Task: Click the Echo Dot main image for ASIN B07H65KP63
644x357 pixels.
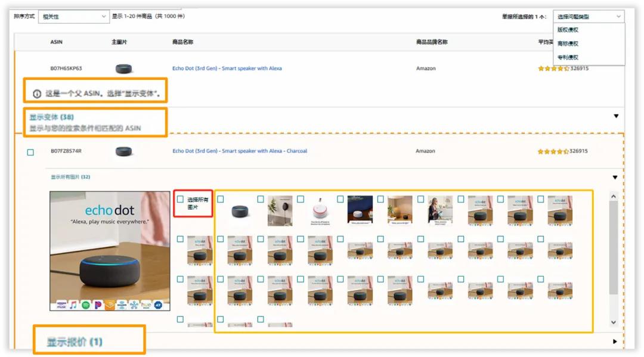Action: pyautogui.click(x=123, y=69)
